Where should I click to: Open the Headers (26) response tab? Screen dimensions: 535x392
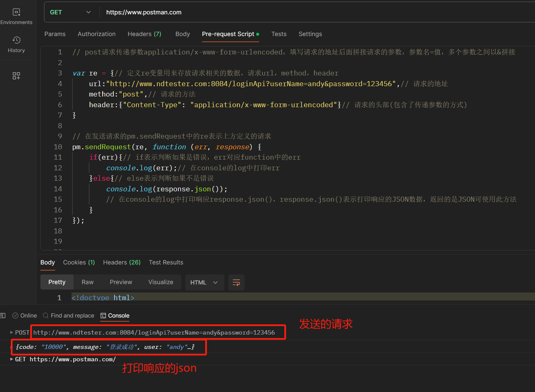[122, 262]
